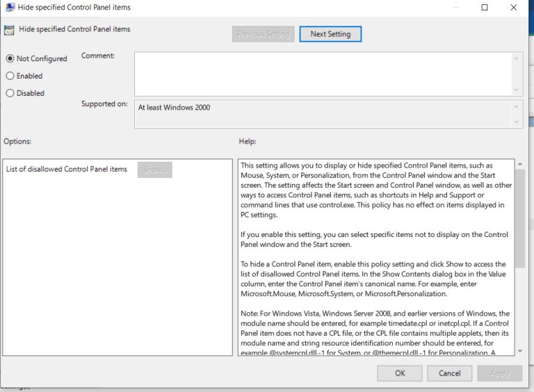
Task: Click inside the Comment text box
Action: click(323, 74)
